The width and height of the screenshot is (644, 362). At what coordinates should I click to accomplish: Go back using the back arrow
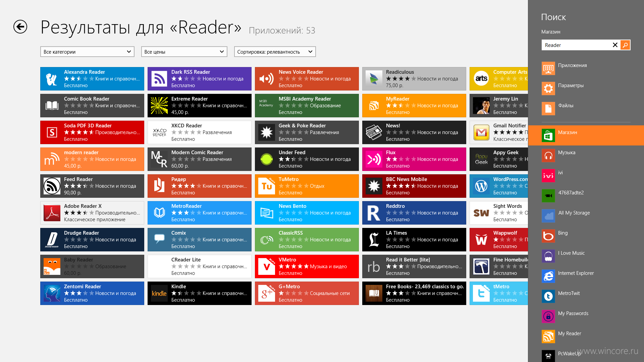pyautogui.click(x=20, y=27)
